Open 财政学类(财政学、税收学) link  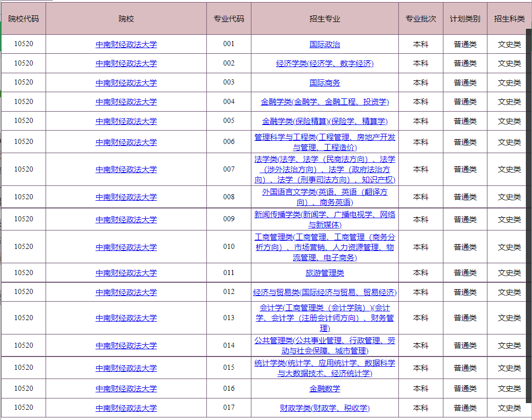click(x=325, y=408)
